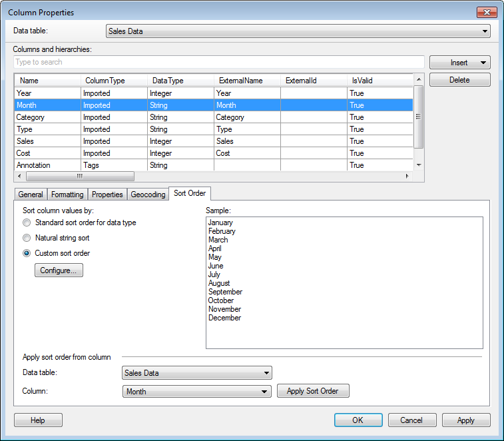504x441 pixels.
Task: Open the Properties tab
Action: point(107,195)
